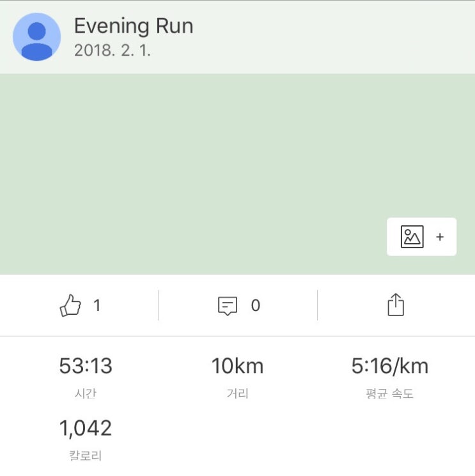Viewport: 475px width, 476px height.
Task: Tap the thumbs-up like icon
Action: tap(70, 306)
